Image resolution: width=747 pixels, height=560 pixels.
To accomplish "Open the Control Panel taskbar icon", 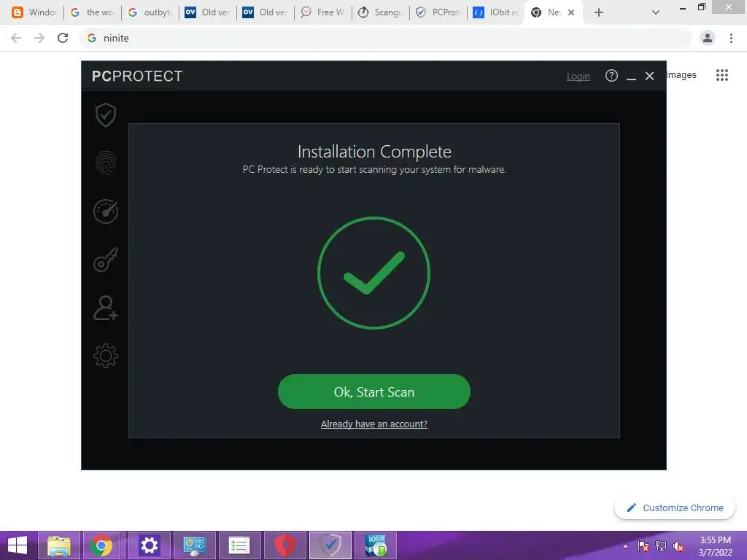I will point(194,545).
